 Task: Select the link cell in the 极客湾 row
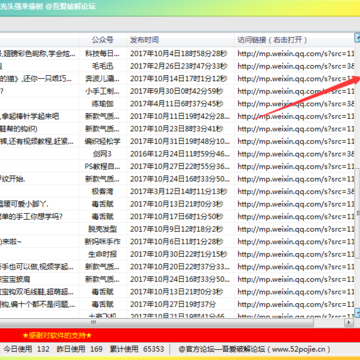tap(294, 191)
